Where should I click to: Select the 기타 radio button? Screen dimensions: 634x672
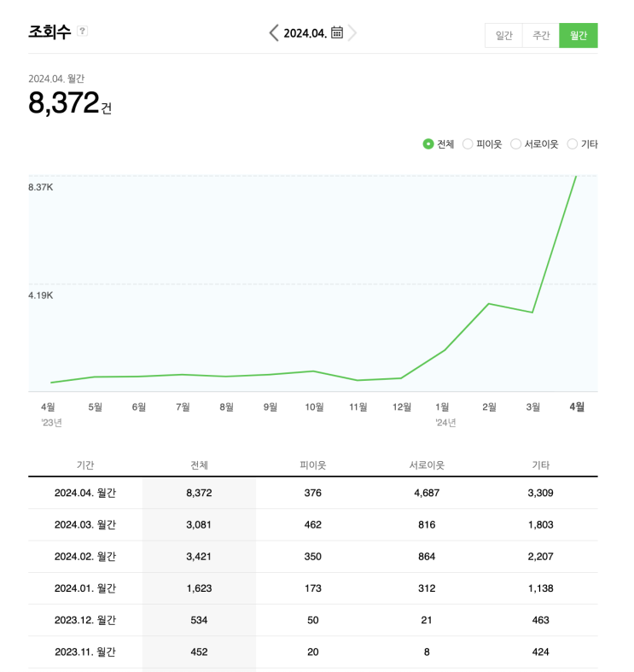tap(572, 144)
